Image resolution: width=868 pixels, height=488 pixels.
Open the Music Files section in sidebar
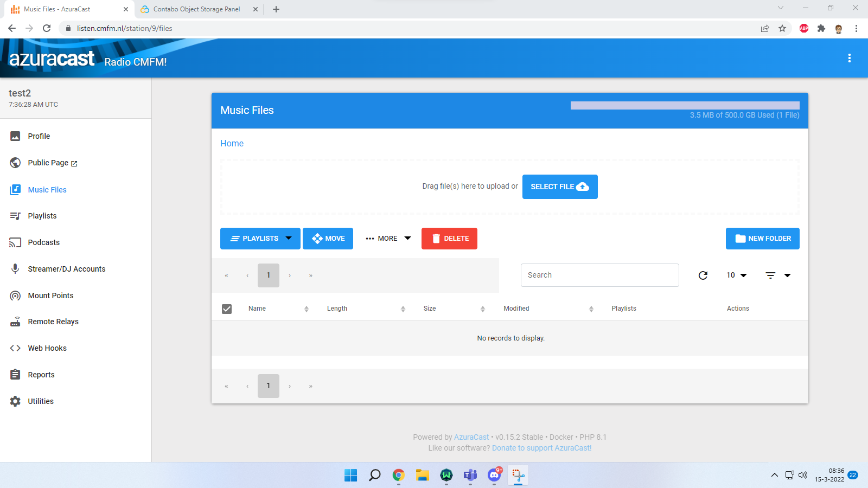click(47, 189)
